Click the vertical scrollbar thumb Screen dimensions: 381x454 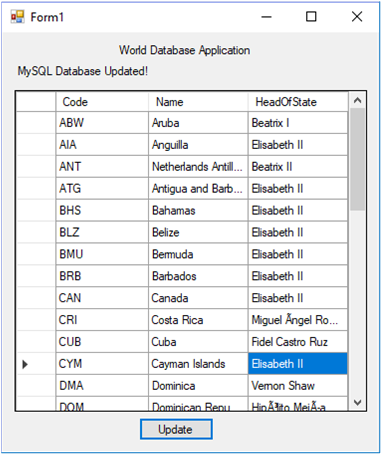[357, 159]
